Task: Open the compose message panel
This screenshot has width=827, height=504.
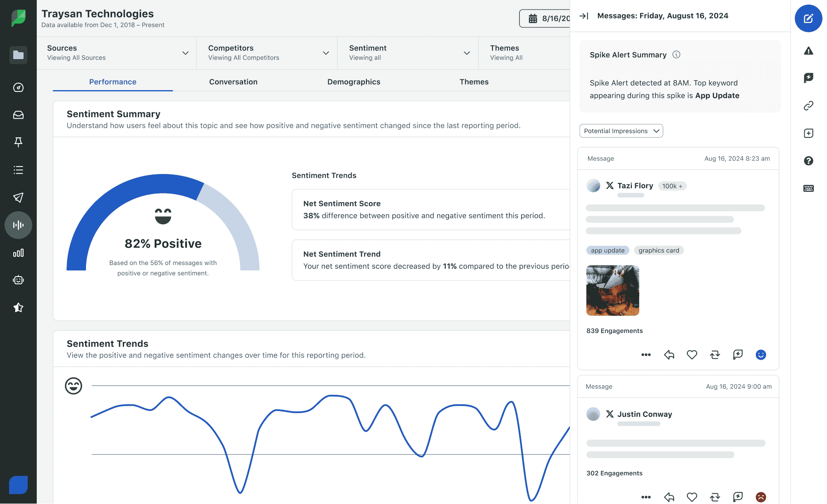Action: (x=808, y=19)
